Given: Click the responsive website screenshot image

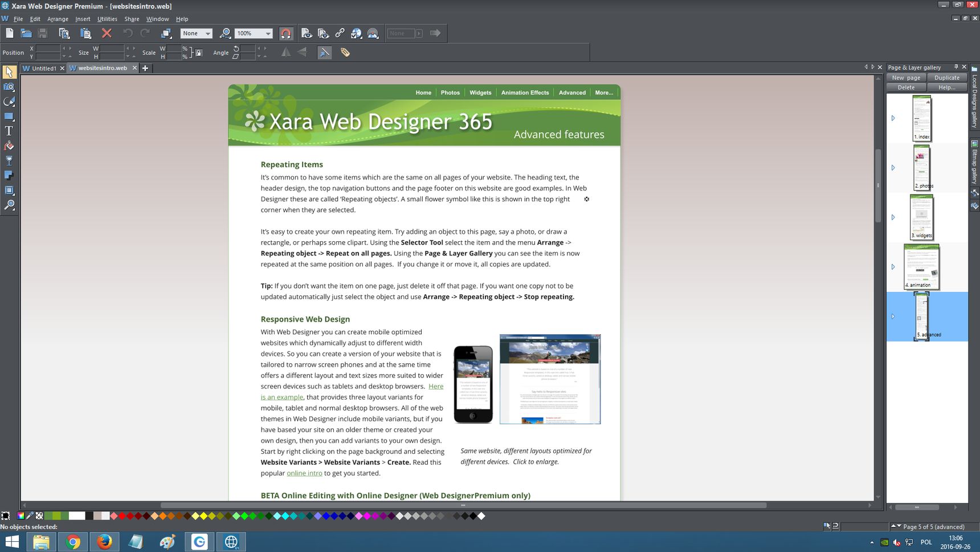Looking at the screenshot, I should click(550, 379).
